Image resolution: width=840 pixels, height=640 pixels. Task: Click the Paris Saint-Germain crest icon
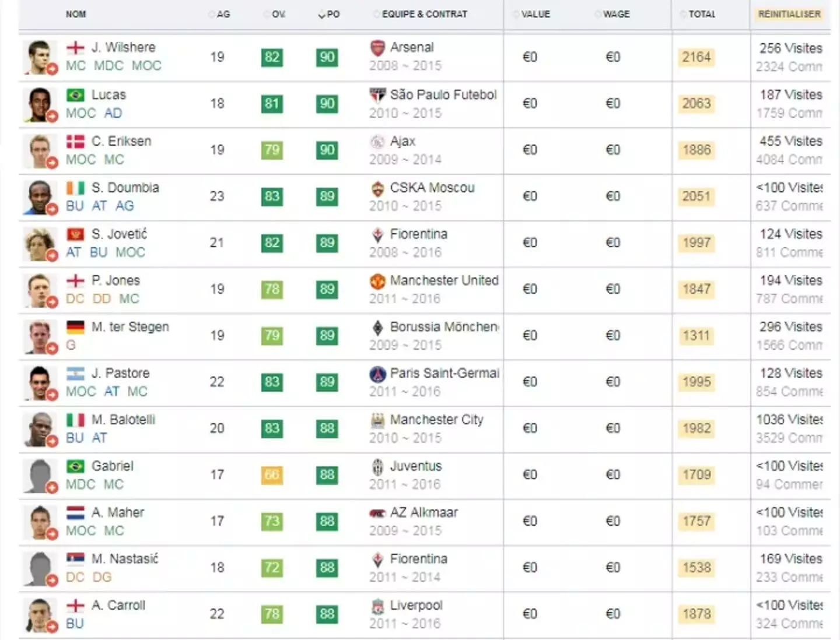point(377,374)
